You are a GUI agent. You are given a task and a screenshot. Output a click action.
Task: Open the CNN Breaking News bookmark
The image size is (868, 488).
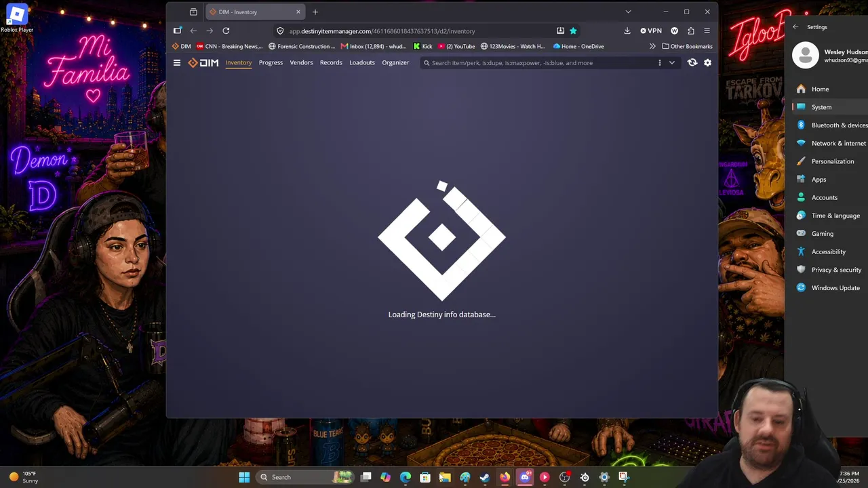click(229, 46)
